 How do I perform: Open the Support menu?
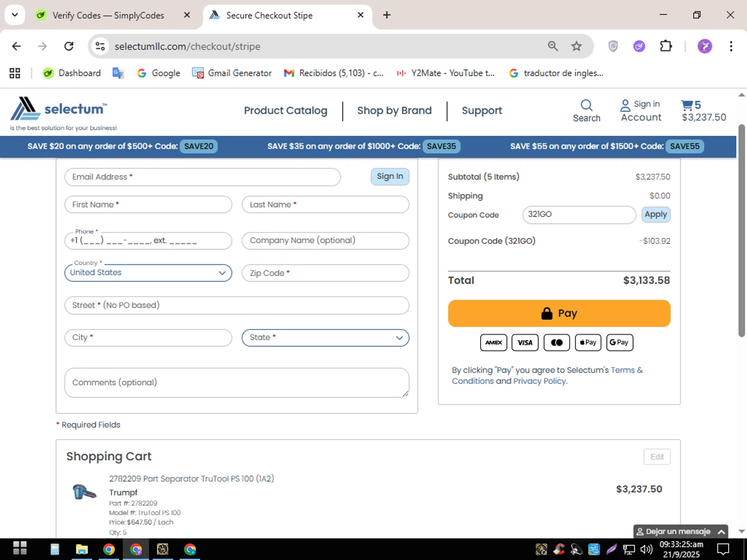[482, 111]
